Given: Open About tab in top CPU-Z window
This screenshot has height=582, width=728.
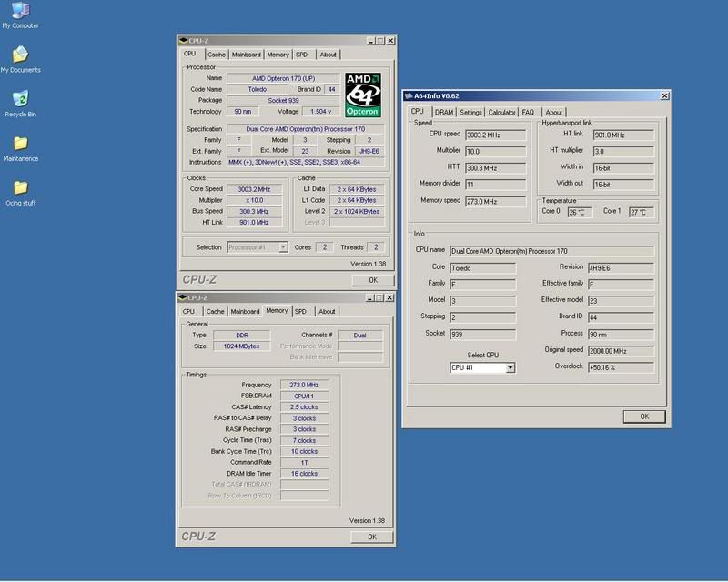Looking at the screenshot, I should (328, 55).
